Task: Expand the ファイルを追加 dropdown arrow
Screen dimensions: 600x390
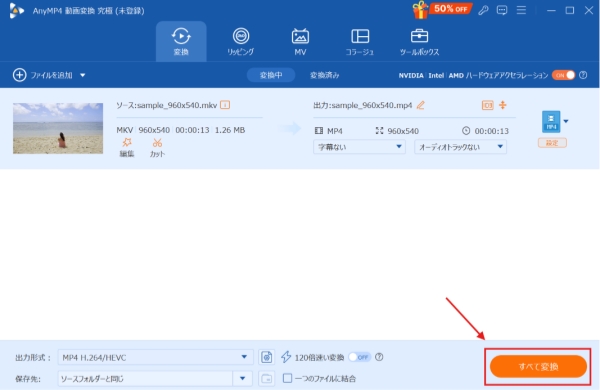Action: point(83,75)
